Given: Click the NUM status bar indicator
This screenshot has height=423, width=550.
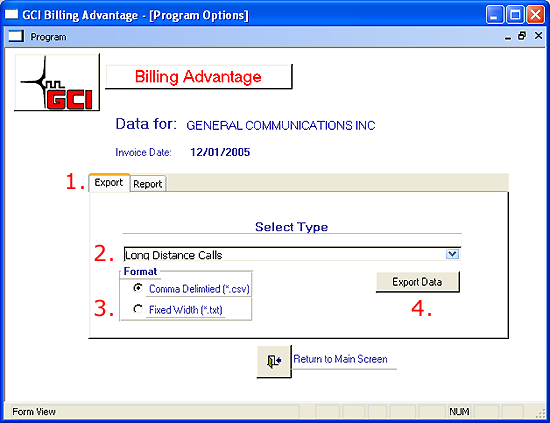Looking at the screenshot, I should click(x=459, y=411).
